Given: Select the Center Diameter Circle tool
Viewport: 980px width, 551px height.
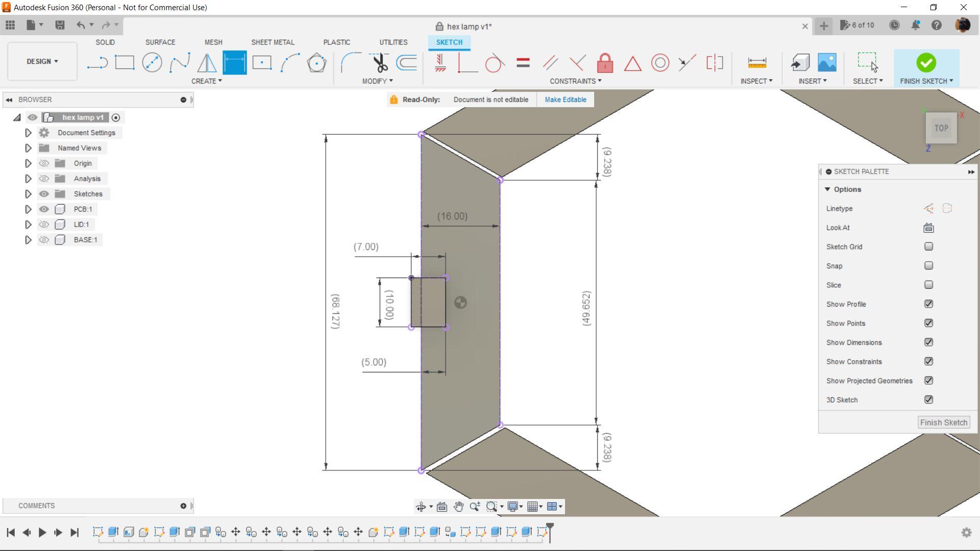Looking at the screenshot, I should pyautogui.click(x=152, y=63).
